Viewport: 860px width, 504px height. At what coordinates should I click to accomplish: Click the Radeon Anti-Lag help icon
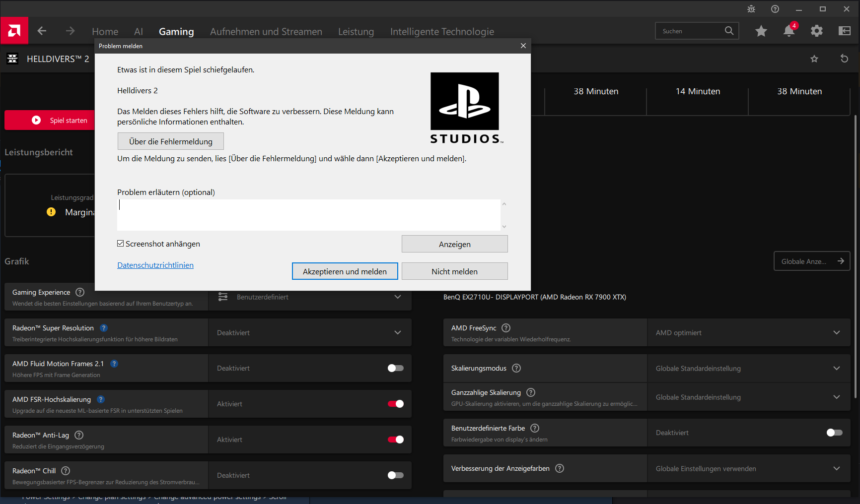(79, 435)
